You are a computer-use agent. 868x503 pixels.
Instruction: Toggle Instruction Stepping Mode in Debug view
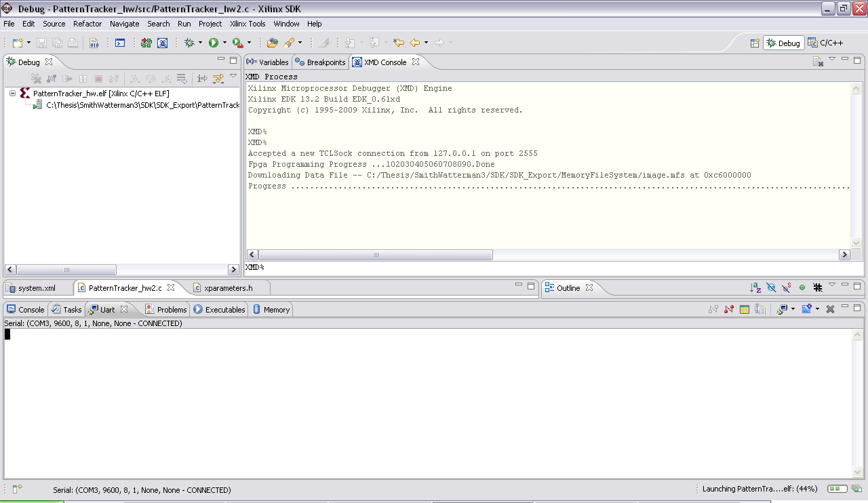click(202, 79)
